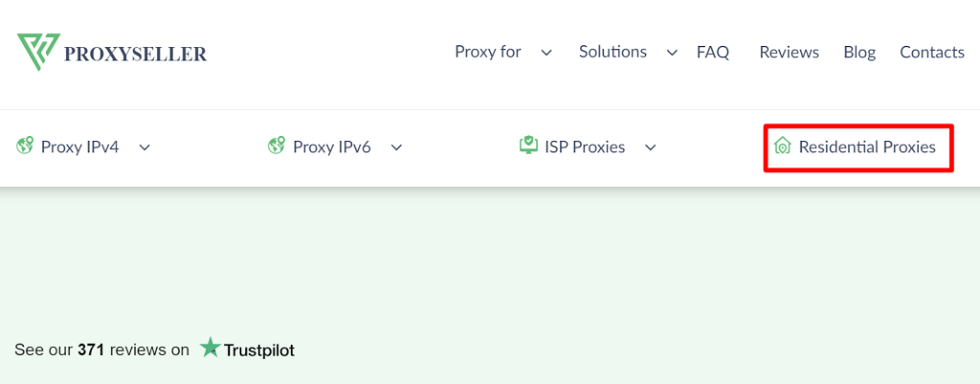Screen dimensions: 980x384
Task: Select Residential Proxies link
Action: [867, 147]
